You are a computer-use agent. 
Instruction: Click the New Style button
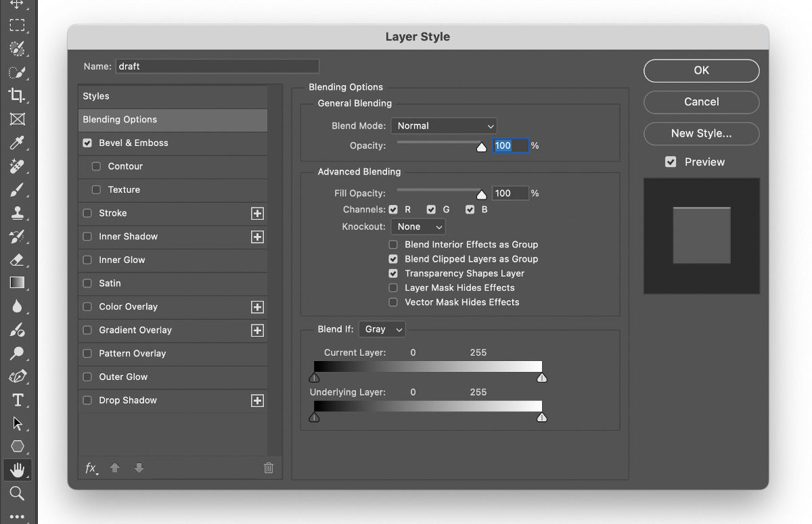pyautogui.click(x=701, y=134)
